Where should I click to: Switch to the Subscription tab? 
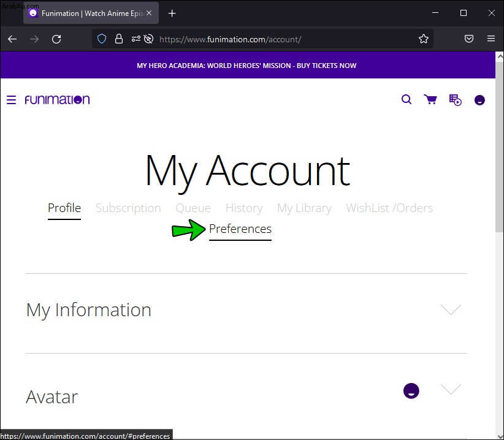[x=128, y=208]
